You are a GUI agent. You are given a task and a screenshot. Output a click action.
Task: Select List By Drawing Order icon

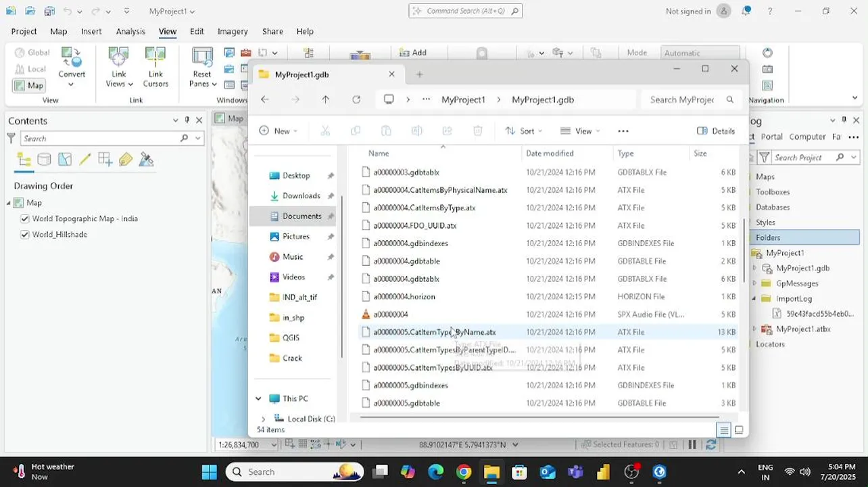point(24,160)
